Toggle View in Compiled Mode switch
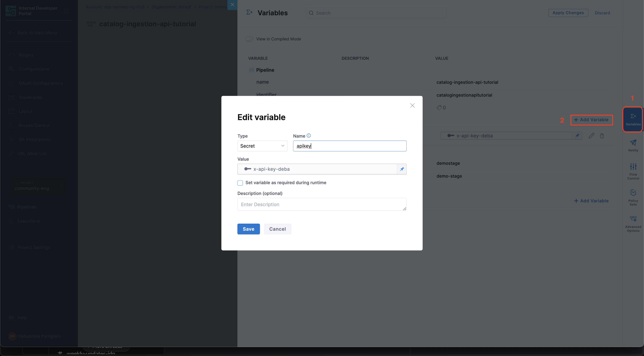 pyautogui.click(x=250, y=39)
